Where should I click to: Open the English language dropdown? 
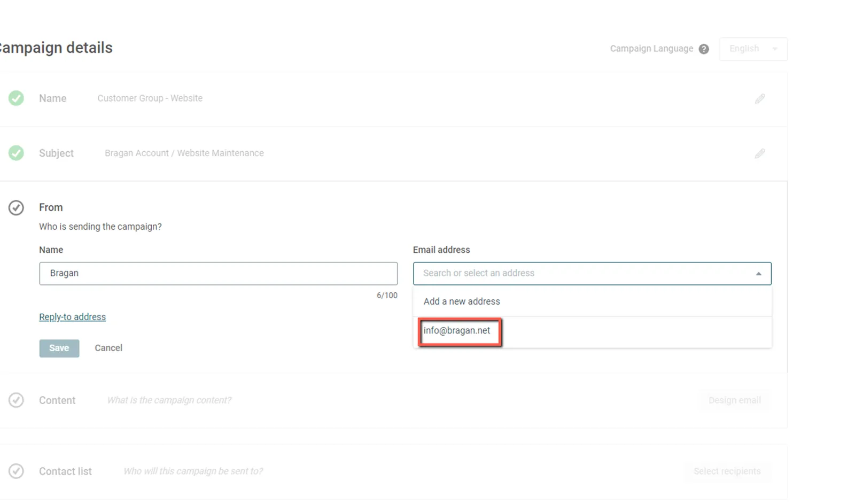coord(753,49)
